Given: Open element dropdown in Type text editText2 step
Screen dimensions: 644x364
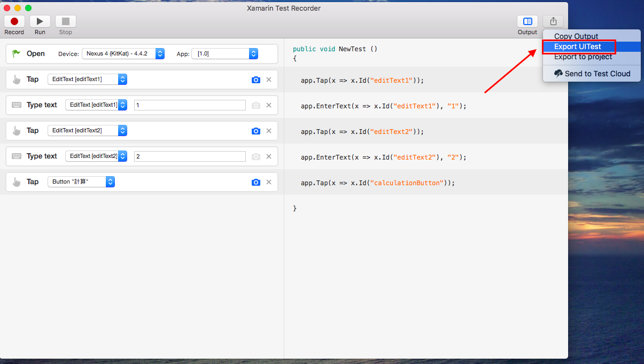Looking at the screenshot, I should 96,156.
